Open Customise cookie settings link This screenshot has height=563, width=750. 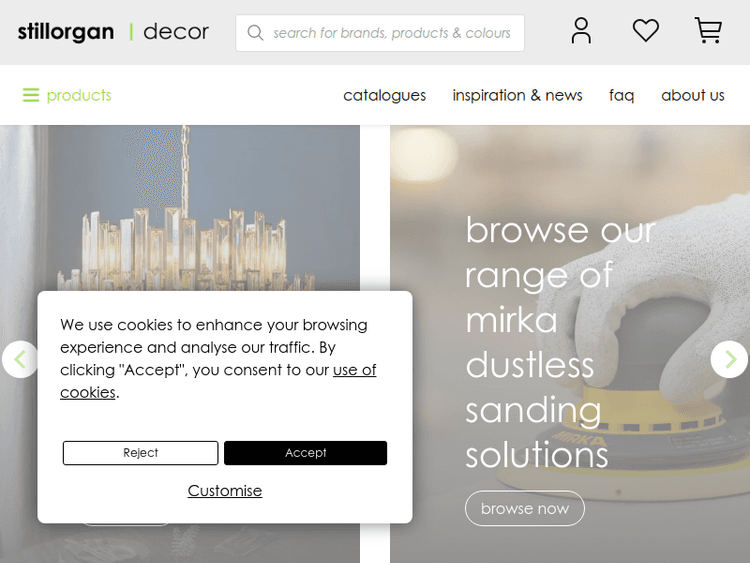[225, 490]
